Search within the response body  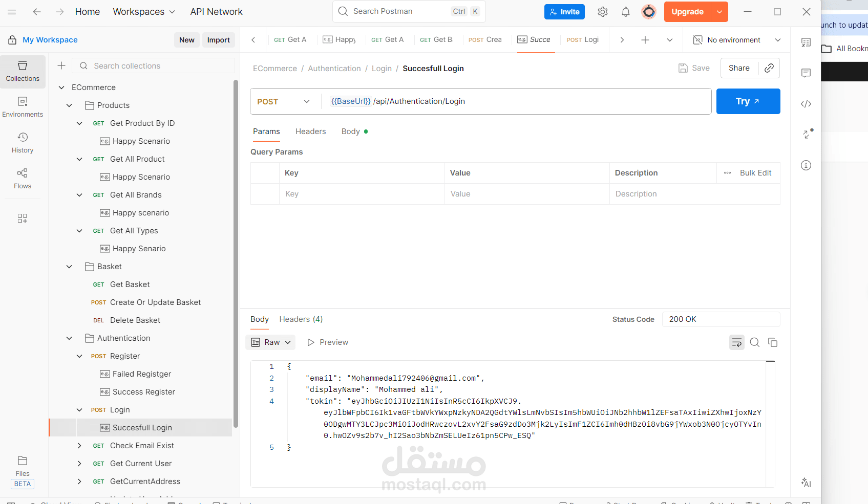tap(755, 342)
